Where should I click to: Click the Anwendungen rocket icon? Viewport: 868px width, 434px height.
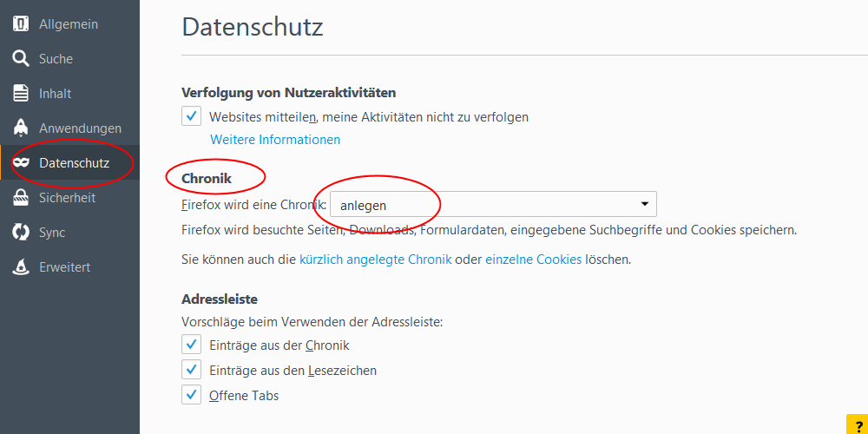(x=21, y=128)
